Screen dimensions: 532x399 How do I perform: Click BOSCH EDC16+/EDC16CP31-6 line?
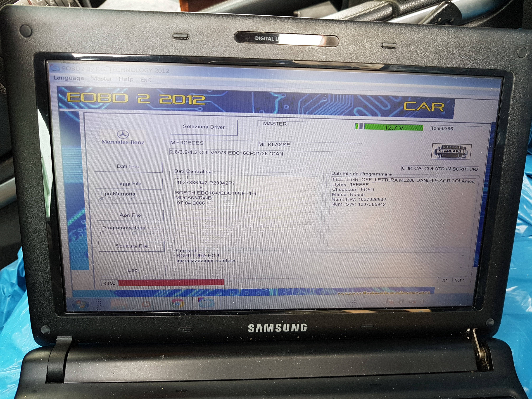coord(216,193)
